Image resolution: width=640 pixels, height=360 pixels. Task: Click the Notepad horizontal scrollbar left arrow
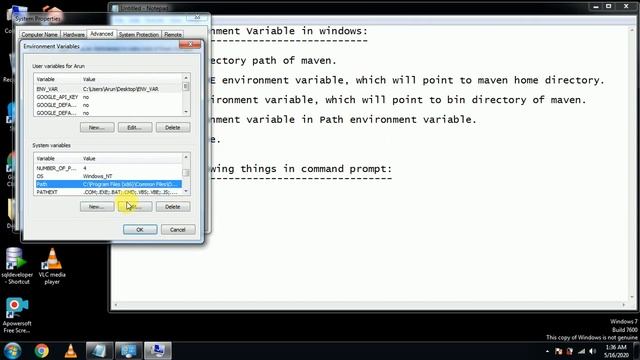[x=116, y=305]
